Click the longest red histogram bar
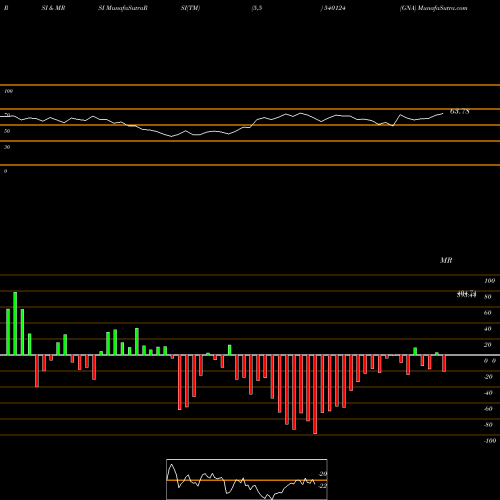This screenshot has height=500, width=500. point(315,394)
